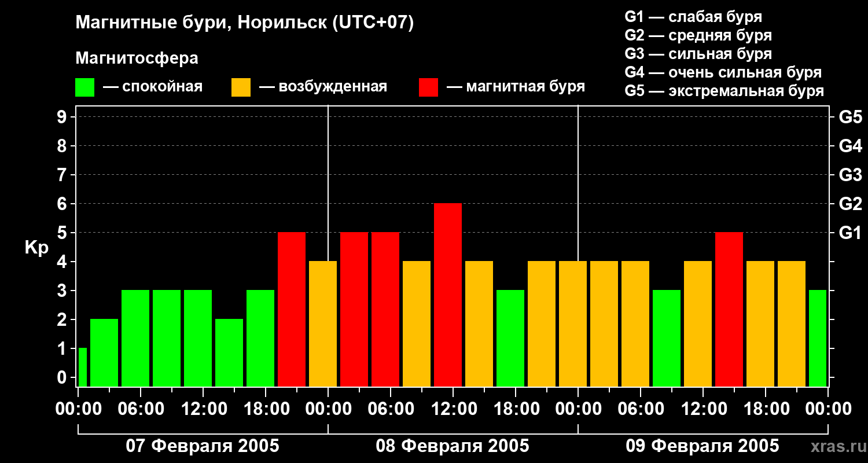Click the '08 Февраля 2005' date label
Image resolution: width=868 pixels, height=463 pixels.
pyautogui.click(x=453, y=446)
